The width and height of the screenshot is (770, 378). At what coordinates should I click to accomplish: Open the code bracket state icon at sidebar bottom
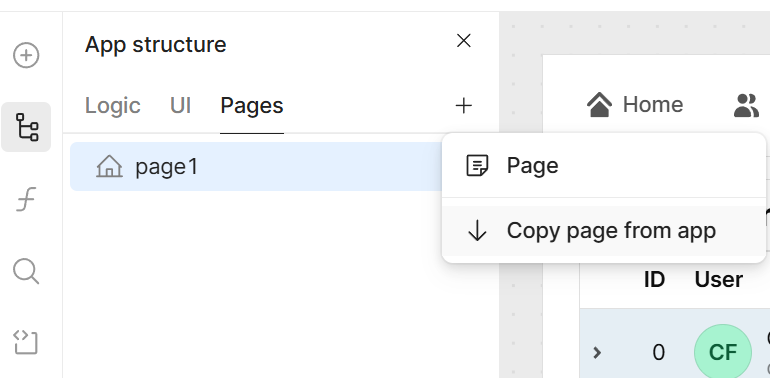26,342
